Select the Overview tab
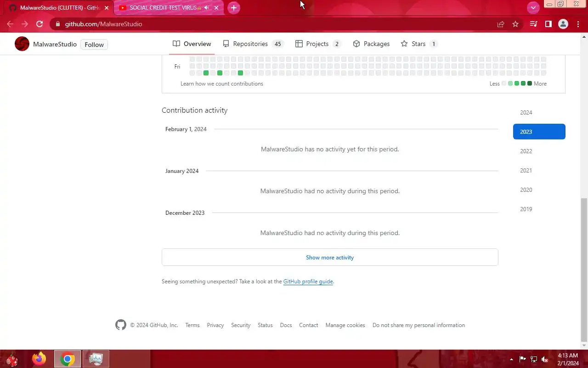This screenshot has height=368, width=588. pos(192,44)
